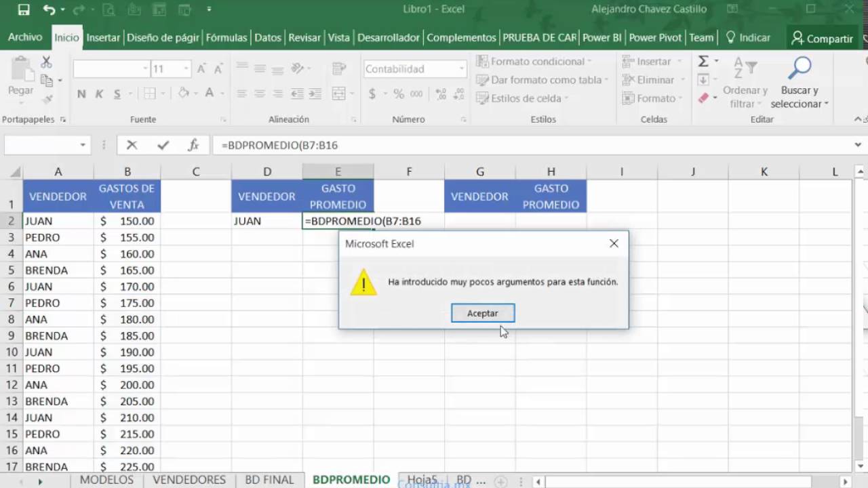
Task: Select the BD FINAL sheet tab
Action: coord(269,480)
